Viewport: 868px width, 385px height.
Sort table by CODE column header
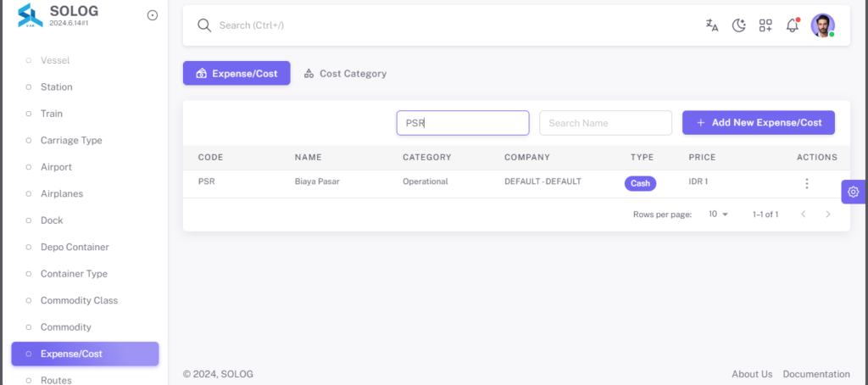210,158
